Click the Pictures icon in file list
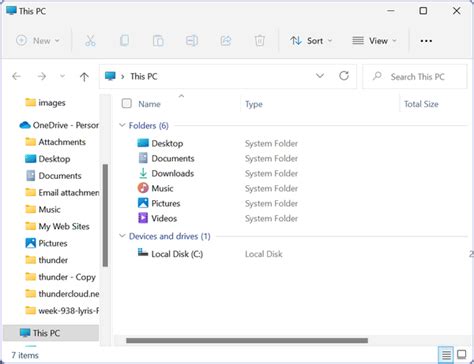The width and height of the screenshot is (474, 364). (143, 203)
